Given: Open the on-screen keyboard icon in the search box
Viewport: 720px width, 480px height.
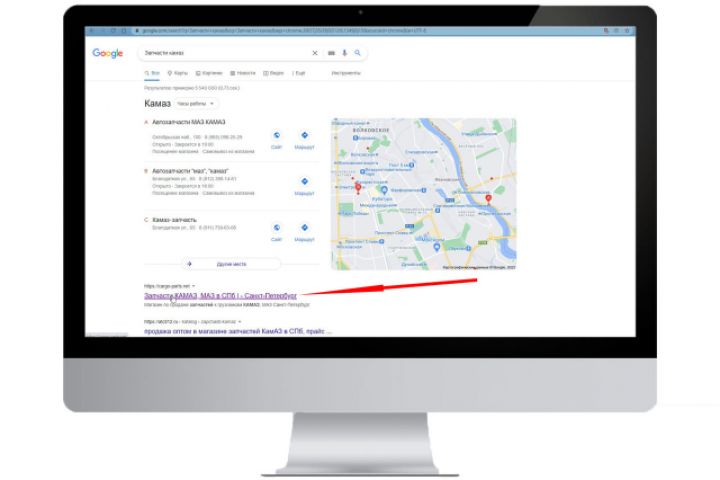Looking at the screenshot, I should (331, 53).
